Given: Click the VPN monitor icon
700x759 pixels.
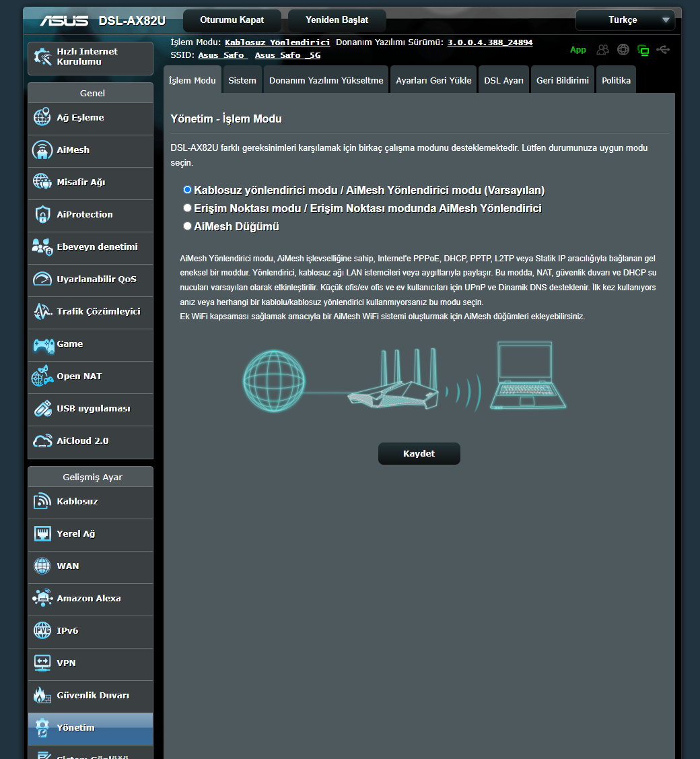Looking at the screenshot, I should 42,663.
